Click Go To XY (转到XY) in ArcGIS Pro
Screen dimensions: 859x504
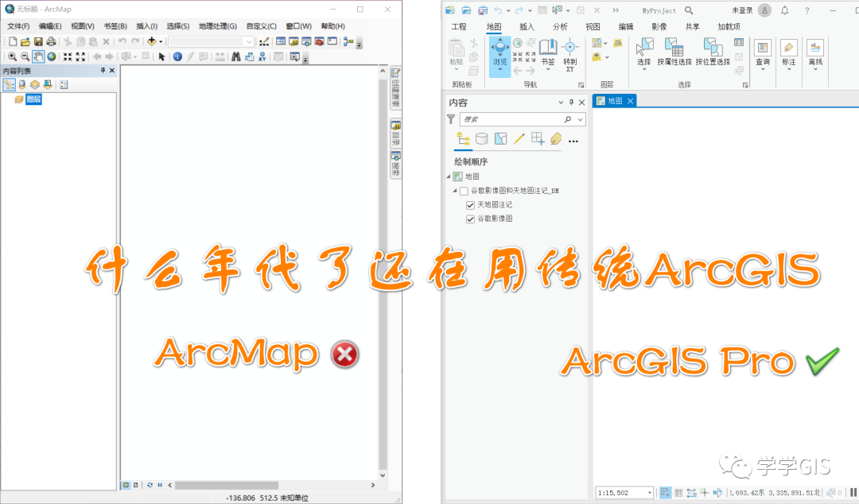click(569, 56)
